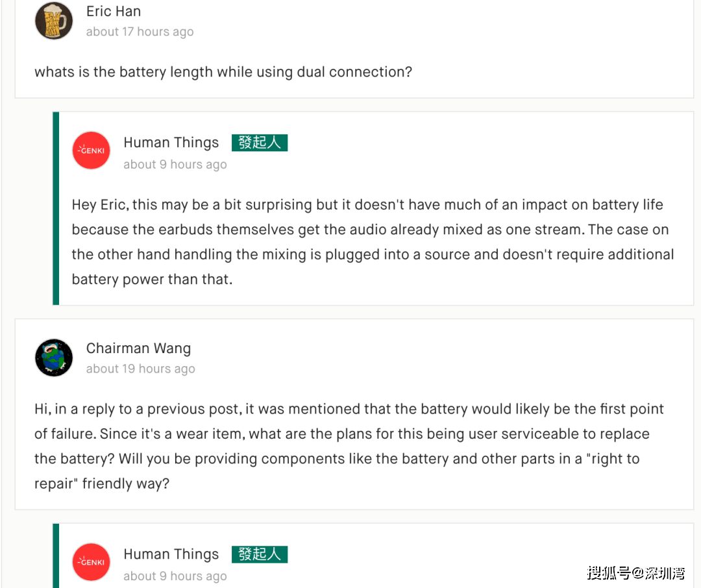
Task: Open Chairman Wang's profile name
Action: tap(139, 348)
